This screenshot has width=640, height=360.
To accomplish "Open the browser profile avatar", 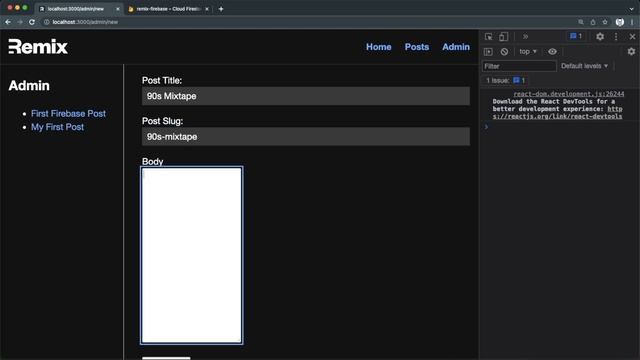I will 620,22.
